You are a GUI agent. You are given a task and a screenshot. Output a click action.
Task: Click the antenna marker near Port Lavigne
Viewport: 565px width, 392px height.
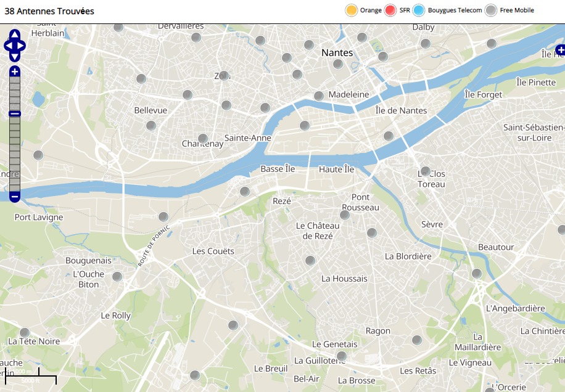point(163,217)
